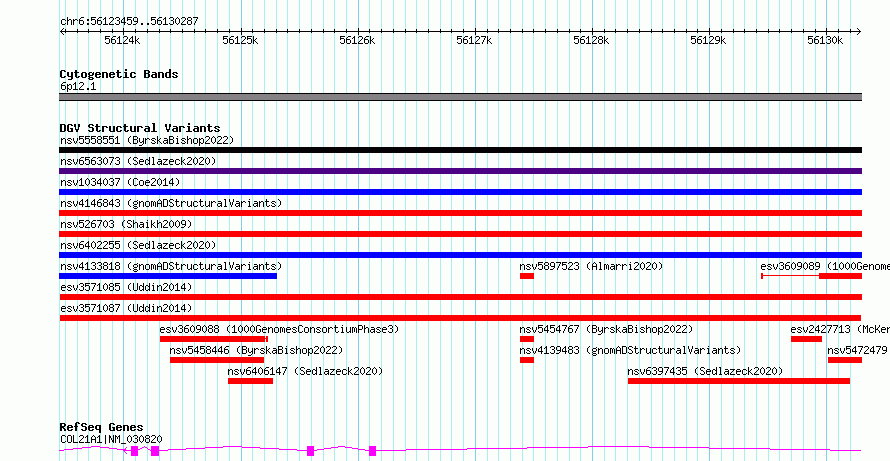Click the 56126k ruler label
Viewport: 890px width, 461px height.
click(x=357, y=40)
